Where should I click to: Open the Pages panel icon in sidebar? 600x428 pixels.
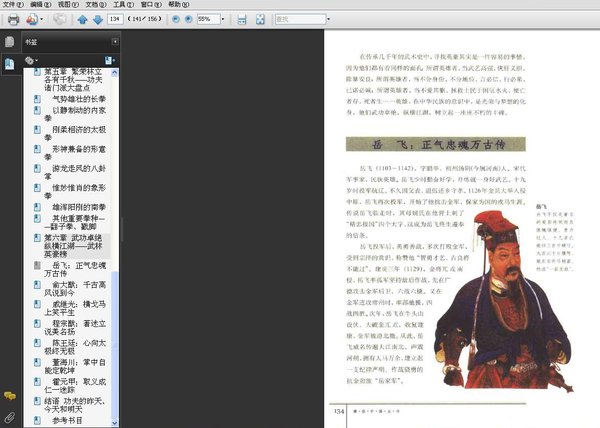coord(10,42)
